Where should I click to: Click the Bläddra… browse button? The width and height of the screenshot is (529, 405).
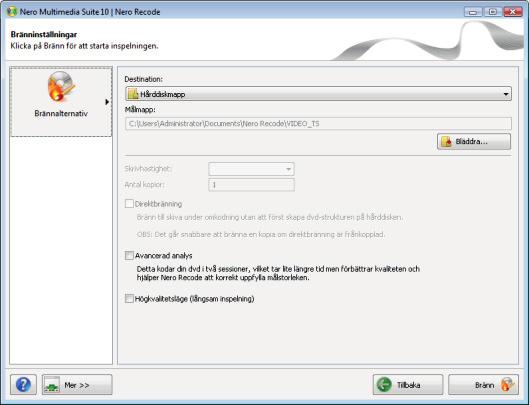coord(474,142)
